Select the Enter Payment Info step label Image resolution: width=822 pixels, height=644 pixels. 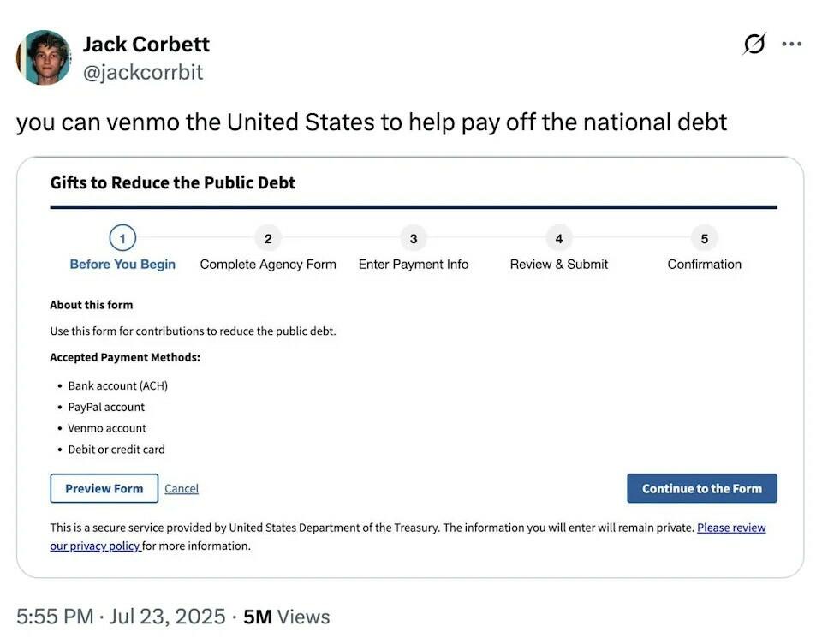414,265
